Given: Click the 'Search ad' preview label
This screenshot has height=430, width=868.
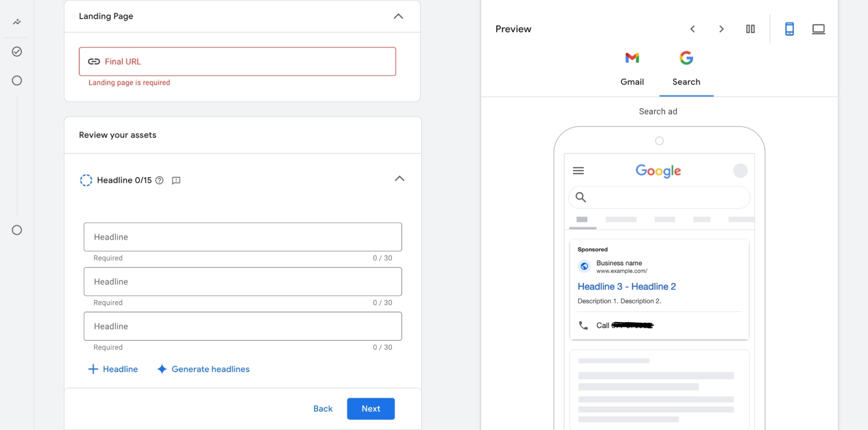Looking at the screenshot, I should [x=658, y=112].
